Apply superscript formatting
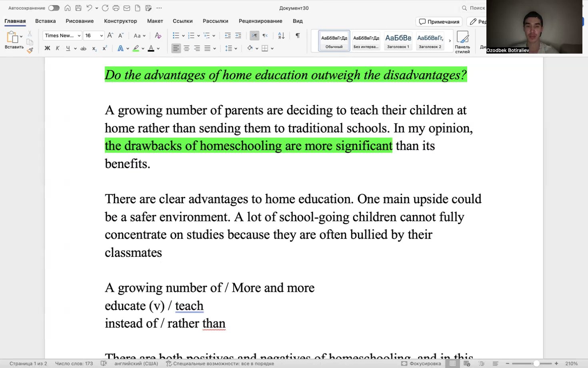This screenshot has width=588, height=368. click(x=104, y=48)
